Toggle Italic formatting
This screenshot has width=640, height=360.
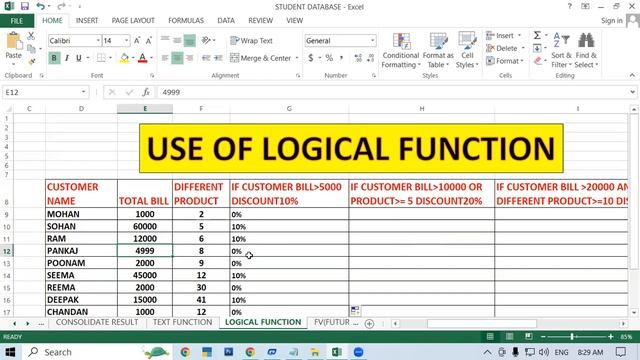67,58
